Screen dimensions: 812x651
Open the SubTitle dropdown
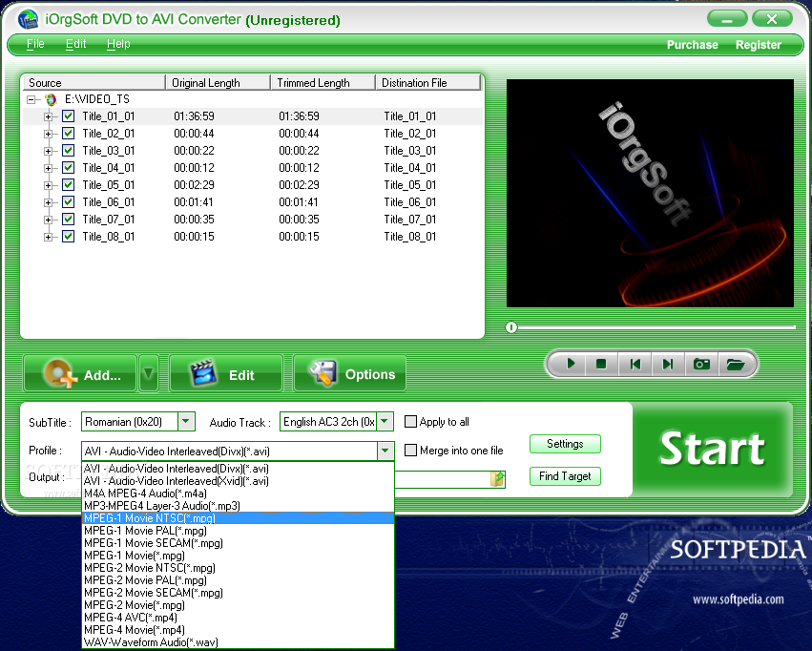[x=186, y=422]
